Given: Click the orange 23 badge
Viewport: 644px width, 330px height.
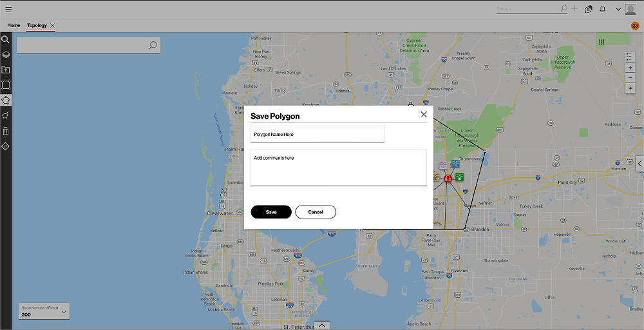Looking at the screenshot, I should 636,26.
